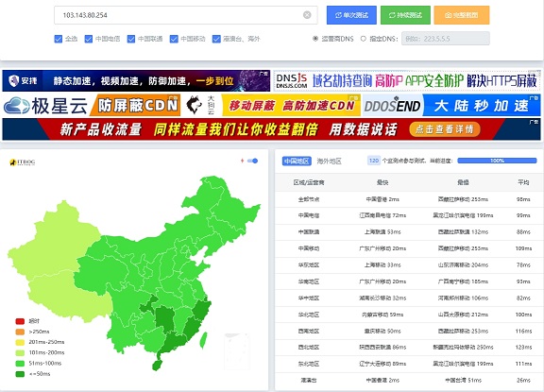Screen dimensions: 544x392
Task: Click the 中国移动 row label in the table
Action: [309, 248]
